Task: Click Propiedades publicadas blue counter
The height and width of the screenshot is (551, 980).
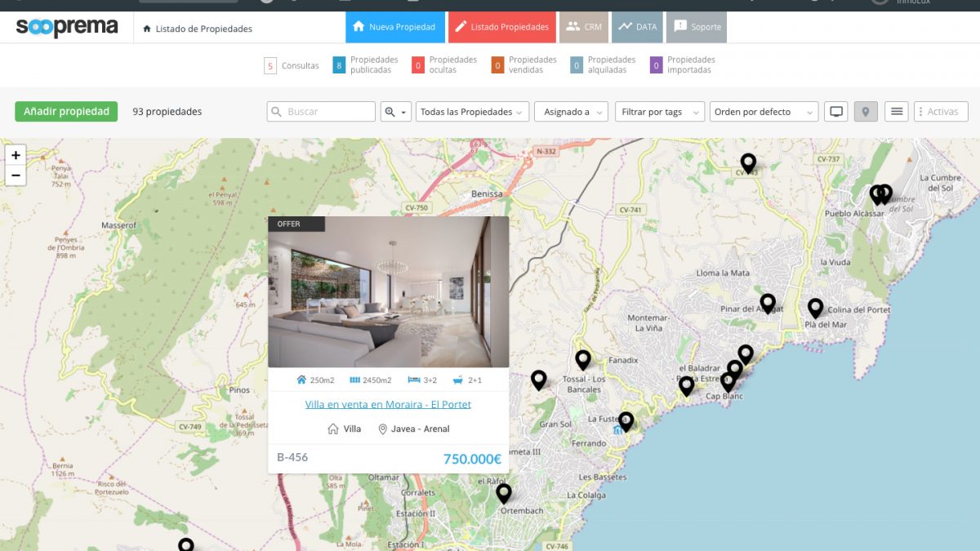Action: [339, 65]
